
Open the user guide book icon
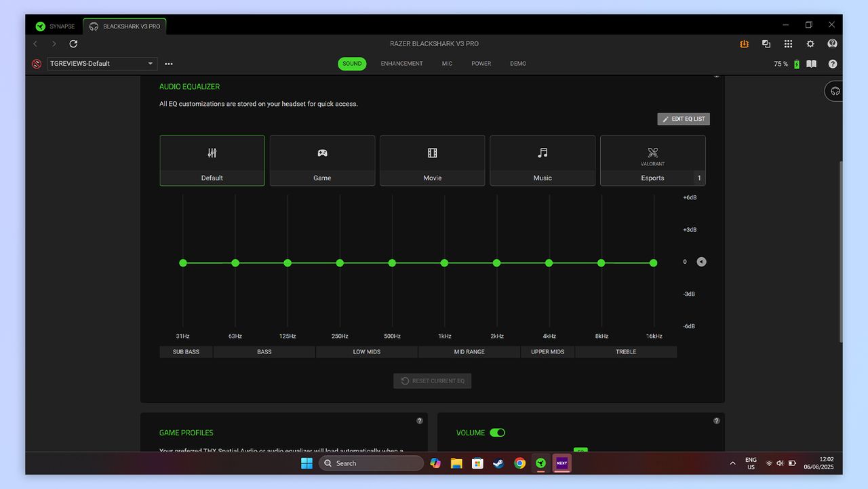(x=811, y=64)
